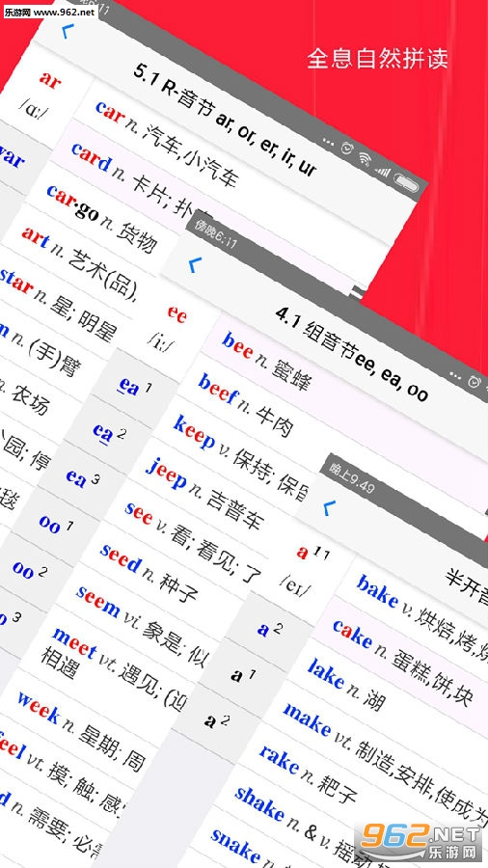Select the black 'a 1' tab
The width and height of the screenshot is (488, 868).
pyautogui.click(x=242, y=675)
